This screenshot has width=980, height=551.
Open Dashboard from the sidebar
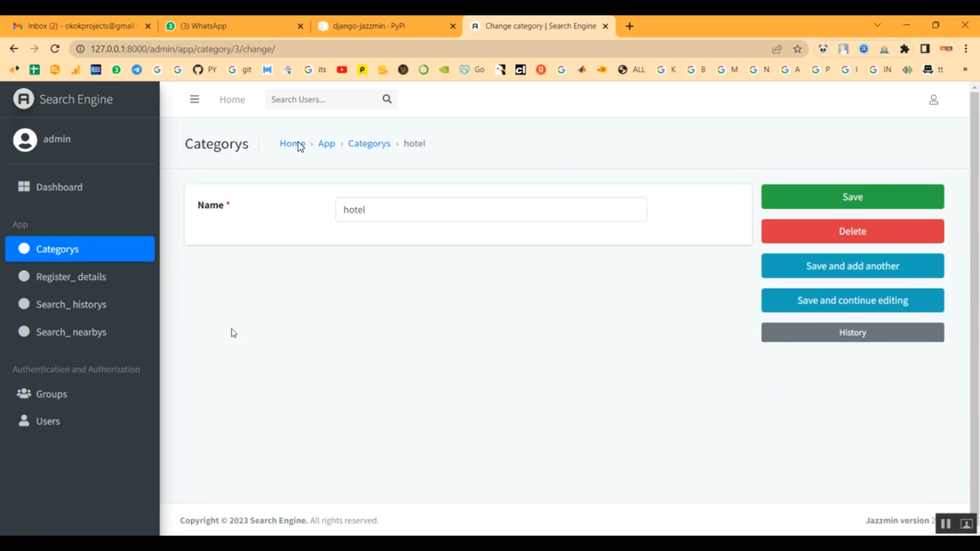[80, 187]
